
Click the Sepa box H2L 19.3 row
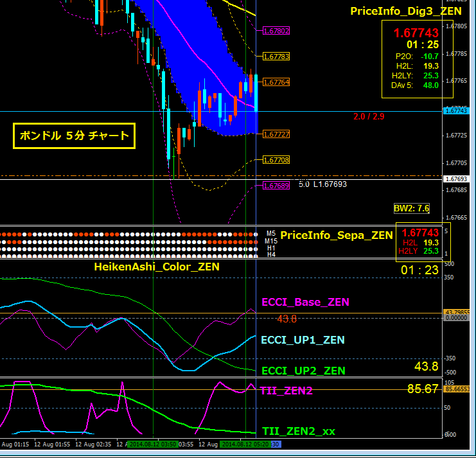point(421,243)
